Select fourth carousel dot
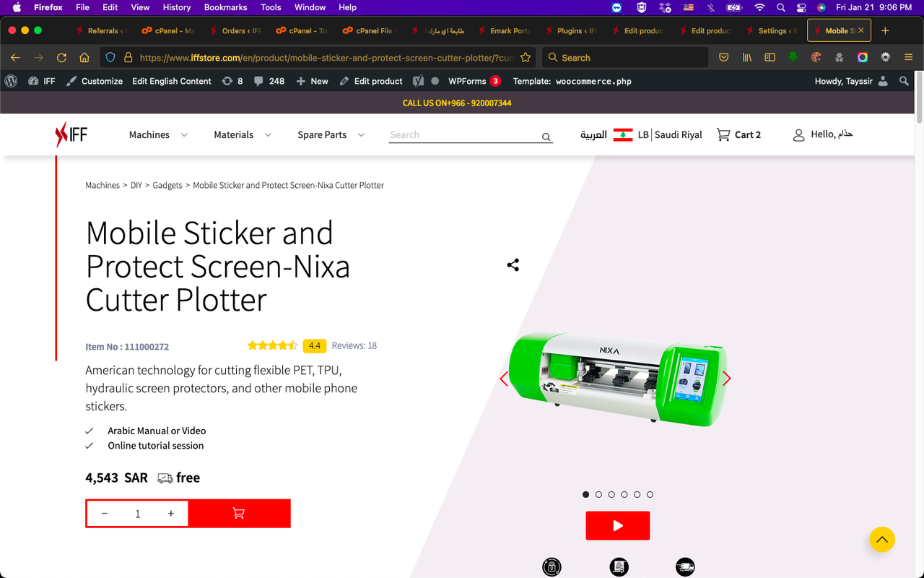Viewport: 924px width, 578px height. (x=624, y=494)
